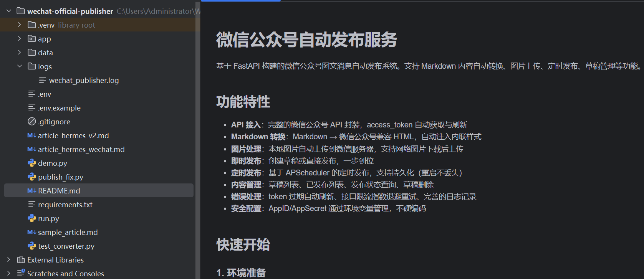Click the '1. 环境准备' subheading
This screenshot has height=279, width=644.
241,272
